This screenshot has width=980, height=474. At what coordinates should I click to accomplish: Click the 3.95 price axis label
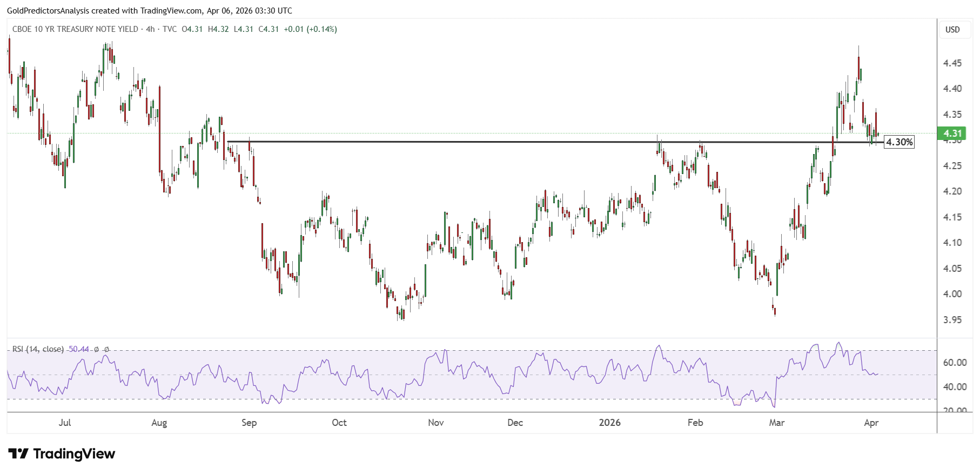(952, 320)
